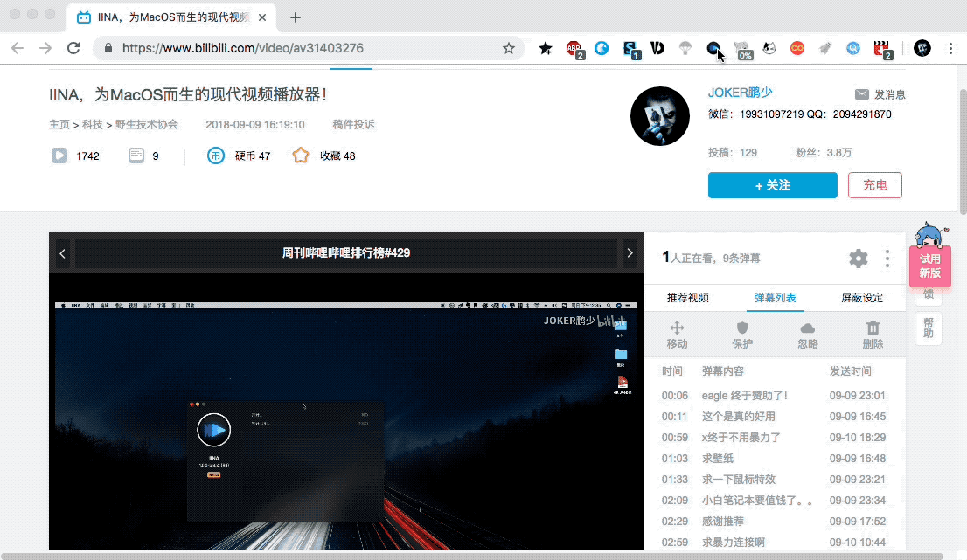Image resolution: width=967 pixels, height=560 pixels.
Task: Open Chrome three-dot menu
Action: click(x=950, y=48)
